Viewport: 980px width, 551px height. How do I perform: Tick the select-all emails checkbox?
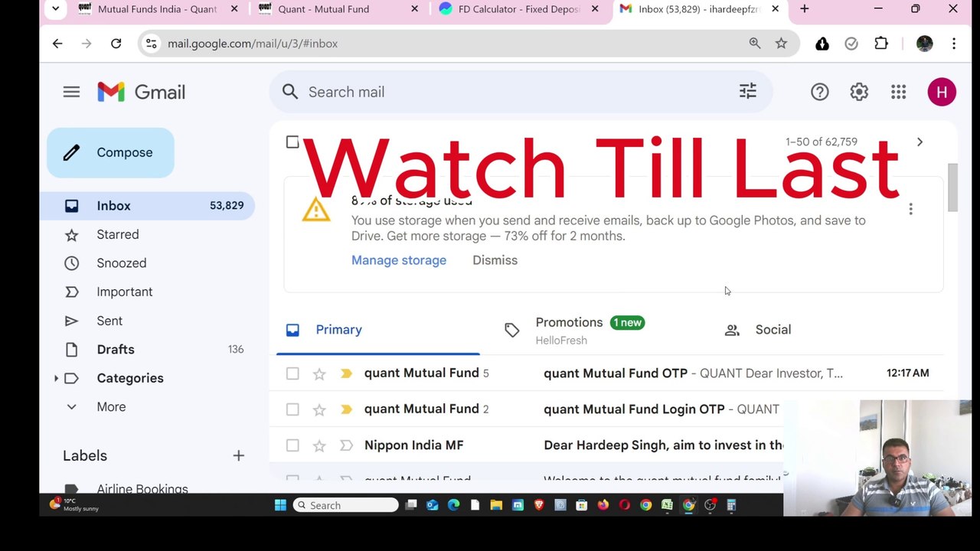click(x=292, y=142)
